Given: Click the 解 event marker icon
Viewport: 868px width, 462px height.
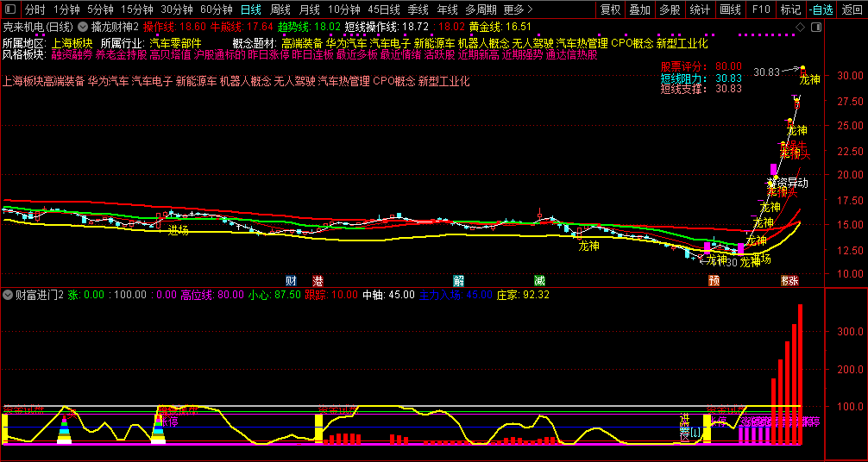Looking at the screenshot, I should pyautogui.click(x=458, y=280).
